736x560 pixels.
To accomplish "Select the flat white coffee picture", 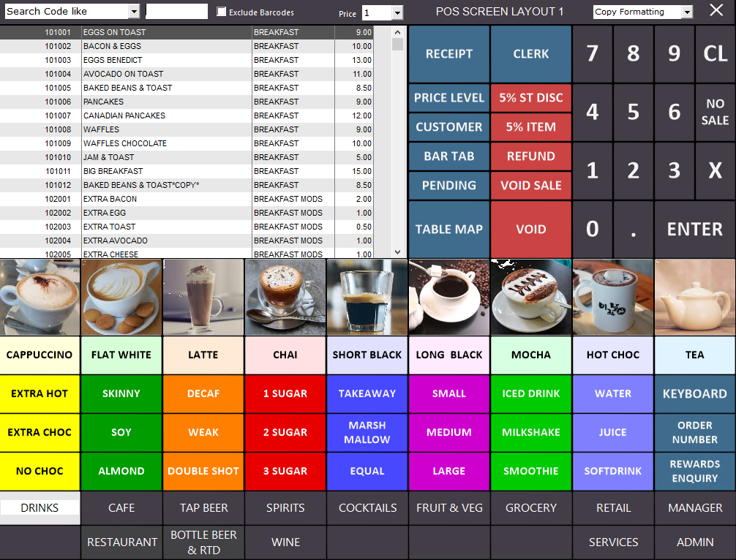I will click(121, 297).
